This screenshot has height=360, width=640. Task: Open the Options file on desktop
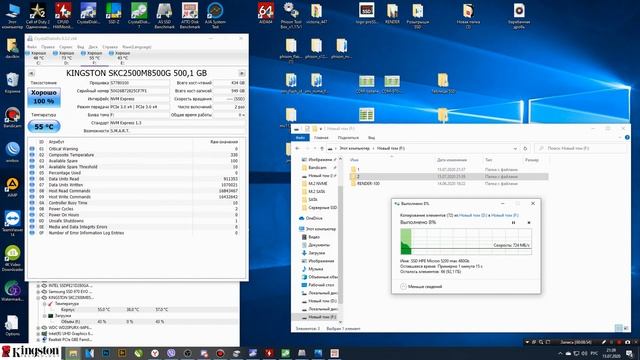click(12, 325)
